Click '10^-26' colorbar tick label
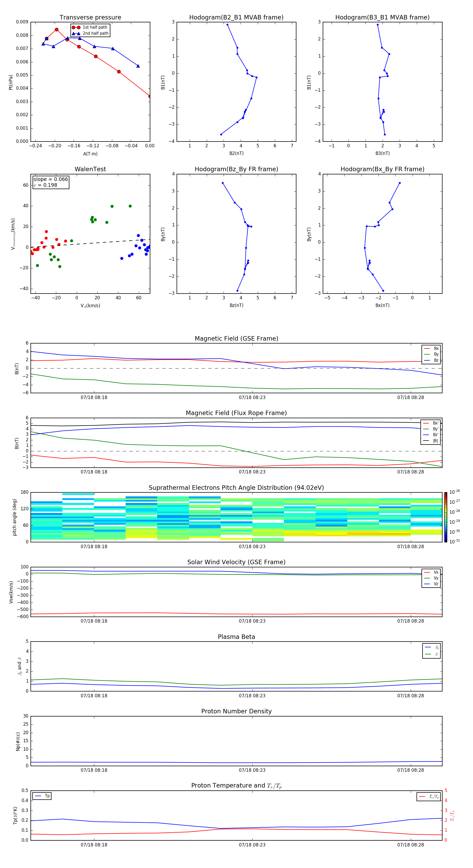Image resolution: width=473 pixels, height=868 pixels. 455,492
